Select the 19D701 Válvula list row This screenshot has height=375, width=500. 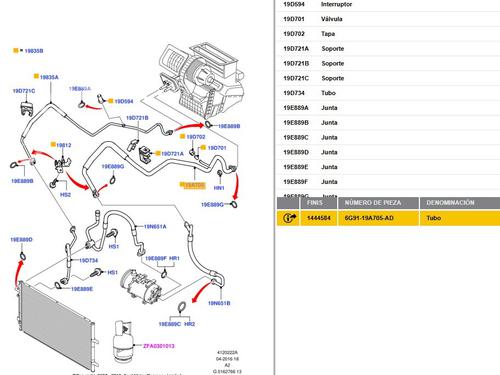tap(388, 19)
